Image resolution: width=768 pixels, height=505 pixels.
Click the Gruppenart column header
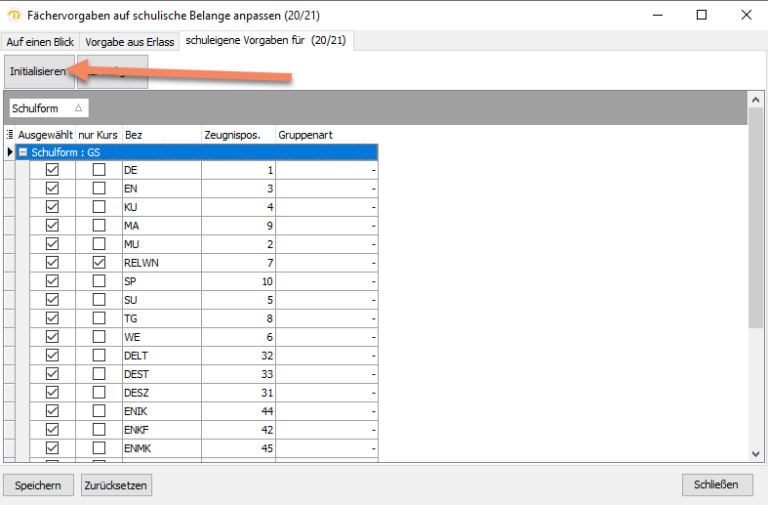point(326,134)
